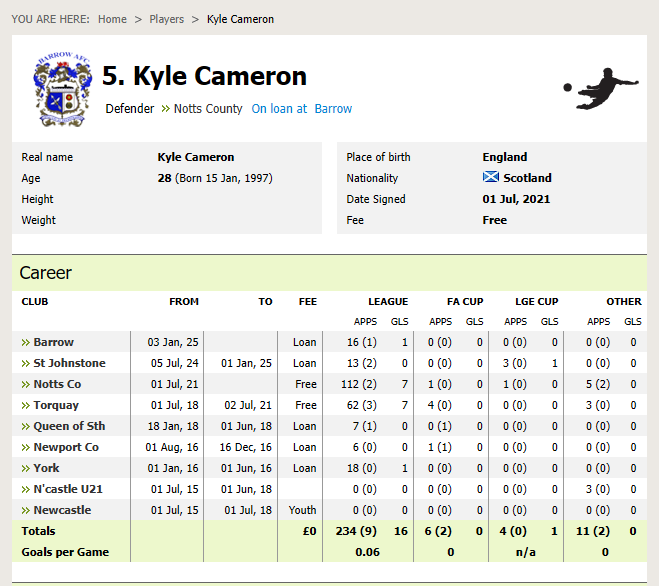Click the footballer silhouette icon
659x586 pixels.
tap(601, 89)
